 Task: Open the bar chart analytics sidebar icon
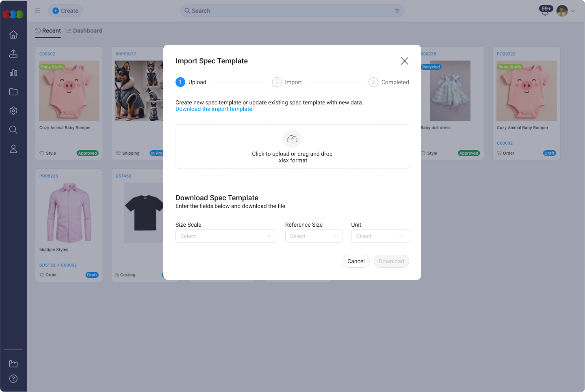13,73
